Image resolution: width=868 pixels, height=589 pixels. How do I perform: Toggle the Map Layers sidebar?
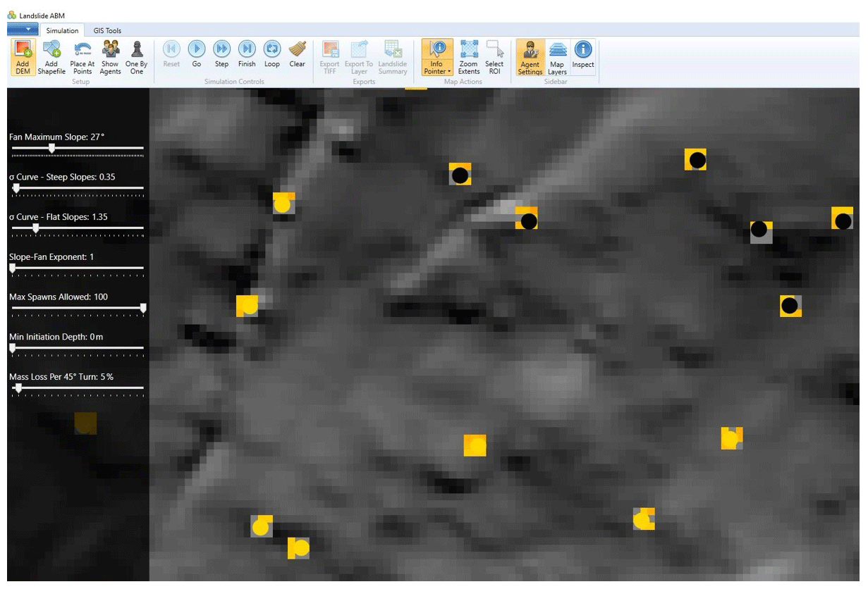[x=557, y=56]
